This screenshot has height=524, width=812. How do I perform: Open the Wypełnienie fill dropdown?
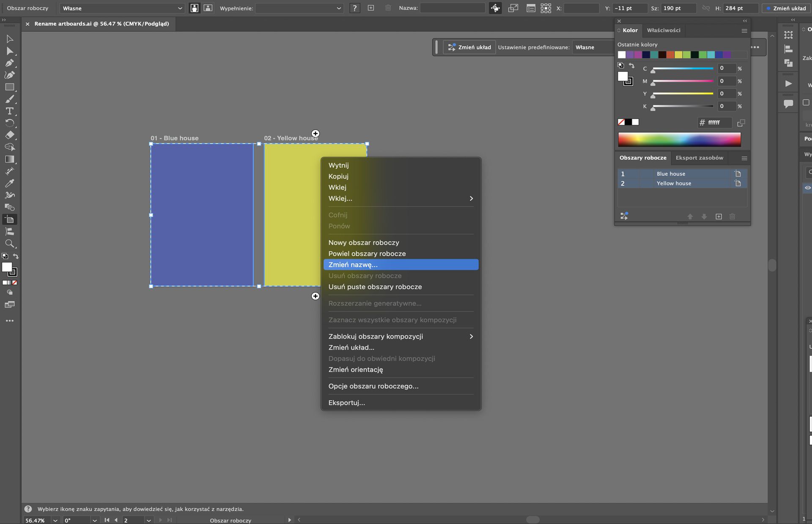(299, 8)
